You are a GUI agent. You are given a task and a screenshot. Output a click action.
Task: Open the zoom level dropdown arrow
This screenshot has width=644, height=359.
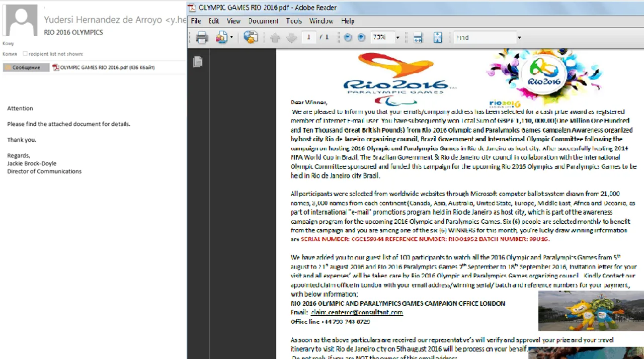[397, 38]
